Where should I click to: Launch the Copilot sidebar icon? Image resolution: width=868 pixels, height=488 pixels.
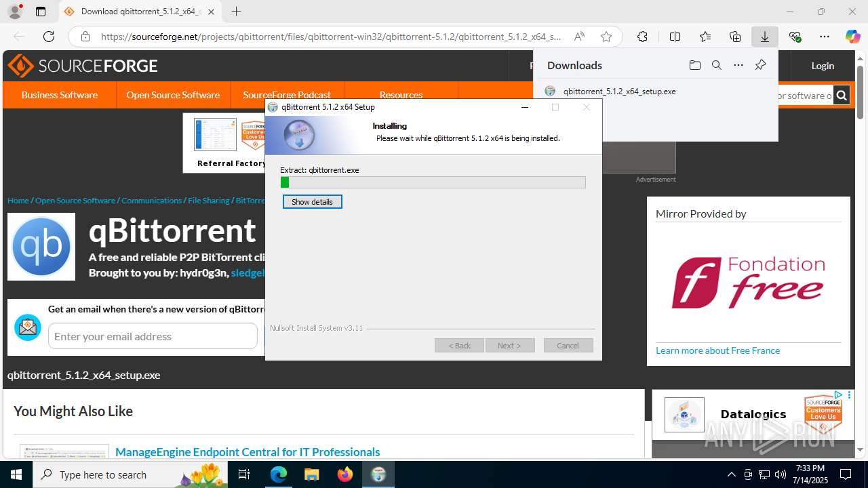click(x=852, y=37)
